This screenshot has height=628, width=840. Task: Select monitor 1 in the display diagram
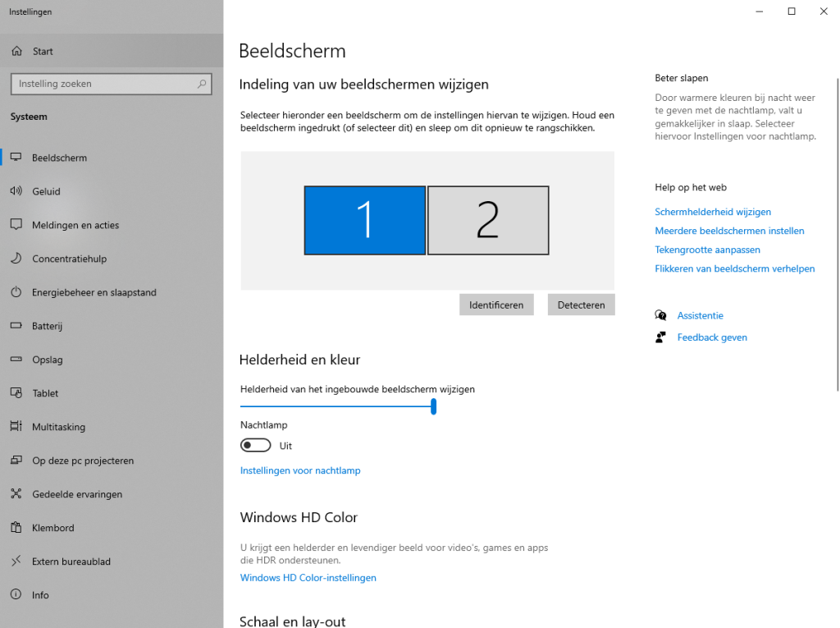[364, 220]
